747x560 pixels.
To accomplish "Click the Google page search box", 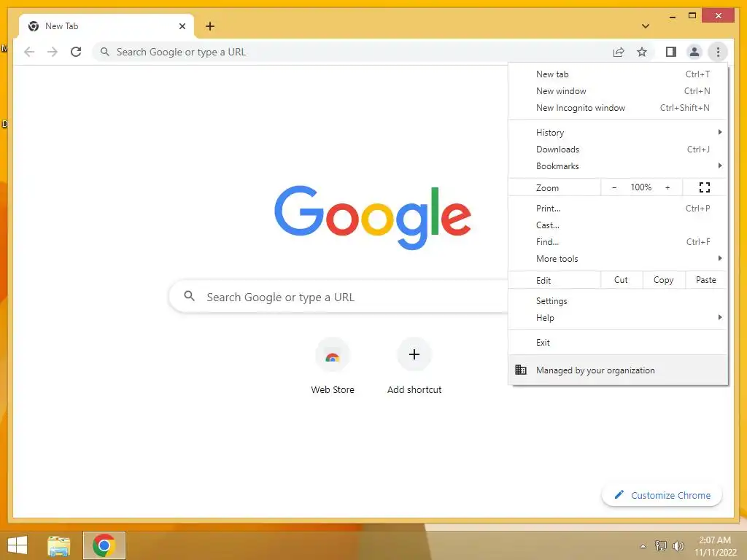I will pyautogui.click(x=338, y=297).
